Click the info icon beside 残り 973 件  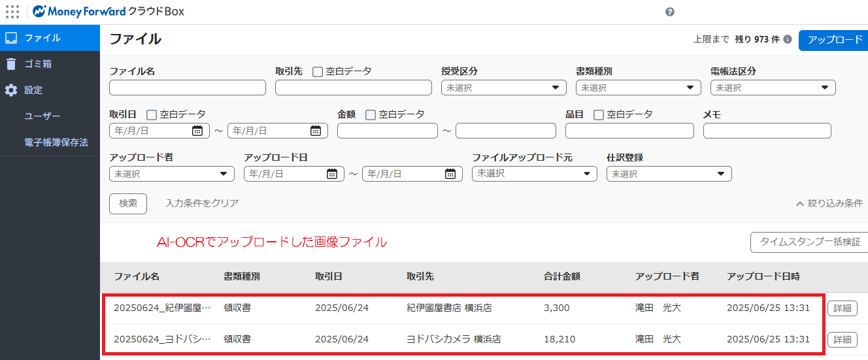click(788, 39)
